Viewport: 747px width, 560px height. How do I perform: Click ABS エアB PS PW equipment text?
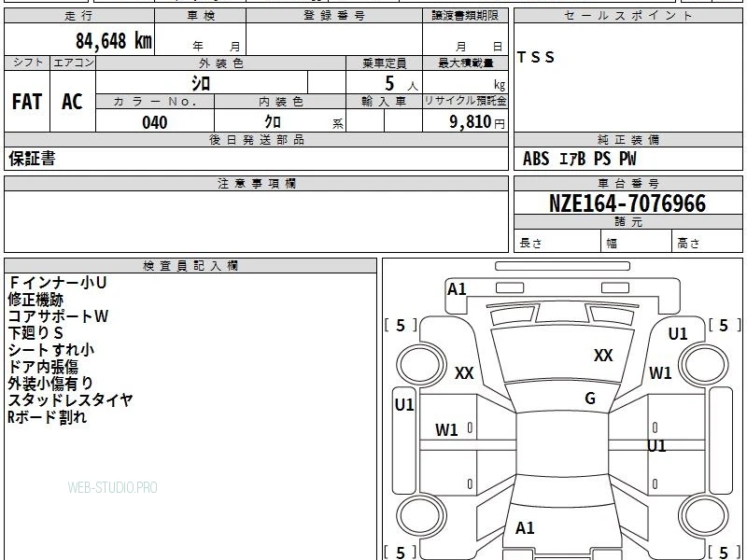click(x=579, y=159)
